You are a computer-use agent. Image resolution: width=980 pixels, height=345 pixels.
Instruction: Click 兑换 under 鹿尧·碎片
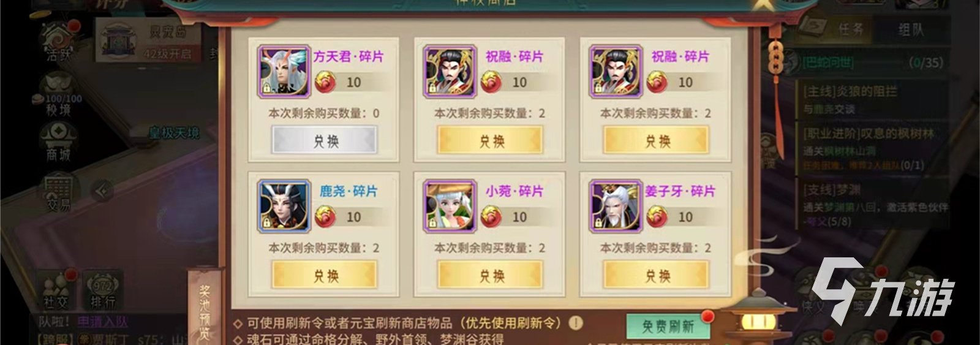(325, 275)
